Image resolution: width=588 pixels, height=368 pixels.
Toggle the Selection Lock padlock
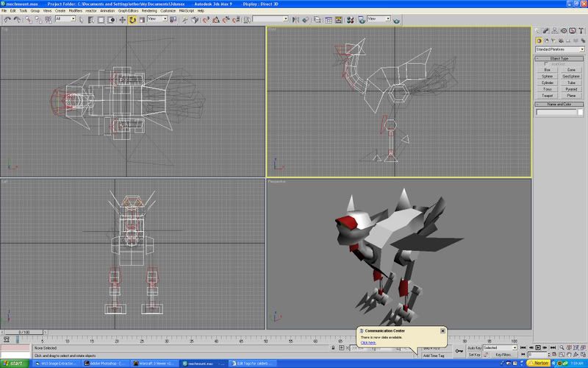pyautogui.click(x=333, y=347)
